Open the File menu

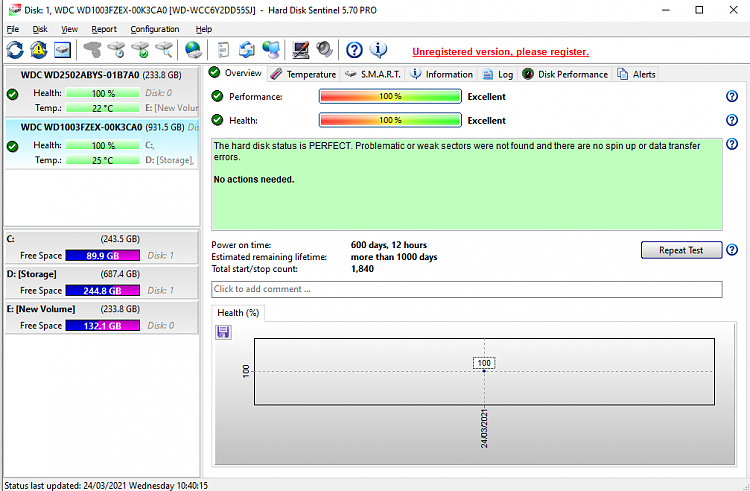pyautogui.click(x=12, y=29)
